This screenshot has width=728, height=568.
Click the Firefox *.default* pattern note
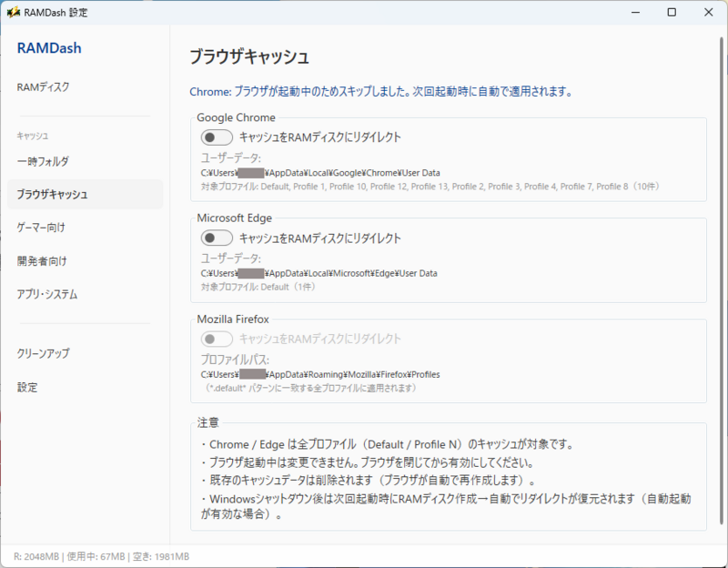[310, 388]
